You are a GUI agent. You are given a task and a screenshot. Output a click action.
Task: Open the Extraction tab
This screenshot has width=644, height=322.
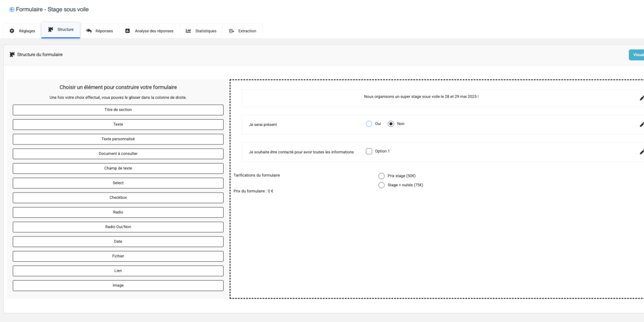[242, 31]
